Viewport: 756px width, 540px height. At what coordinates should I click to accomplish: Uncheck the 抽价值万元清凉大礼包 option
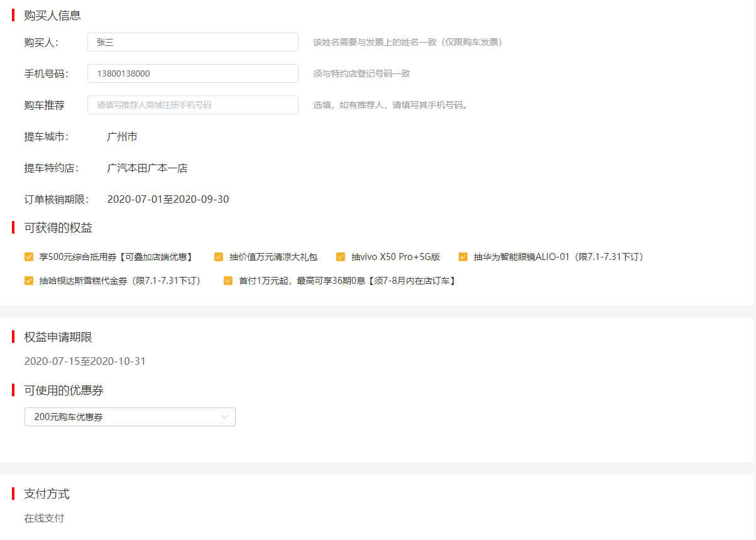(219, 257)
